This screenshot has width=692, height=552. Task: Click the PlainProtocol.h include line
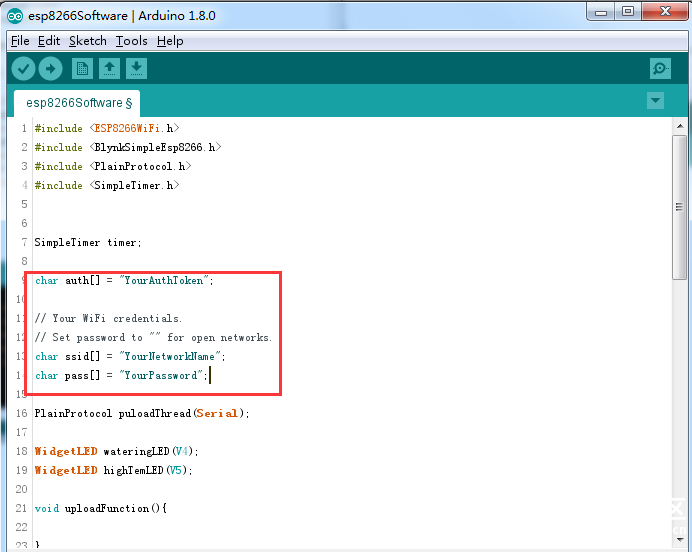(113, 166)
